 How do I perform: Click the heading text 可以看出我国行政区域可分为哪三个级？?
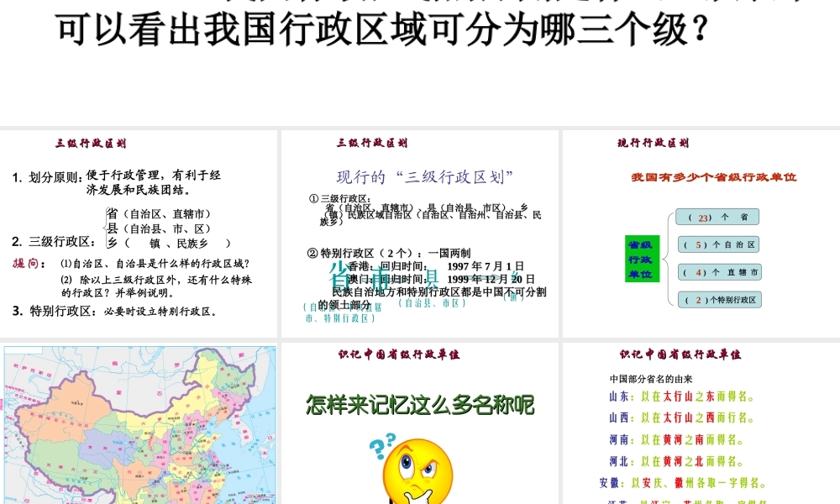coord(382,29)
